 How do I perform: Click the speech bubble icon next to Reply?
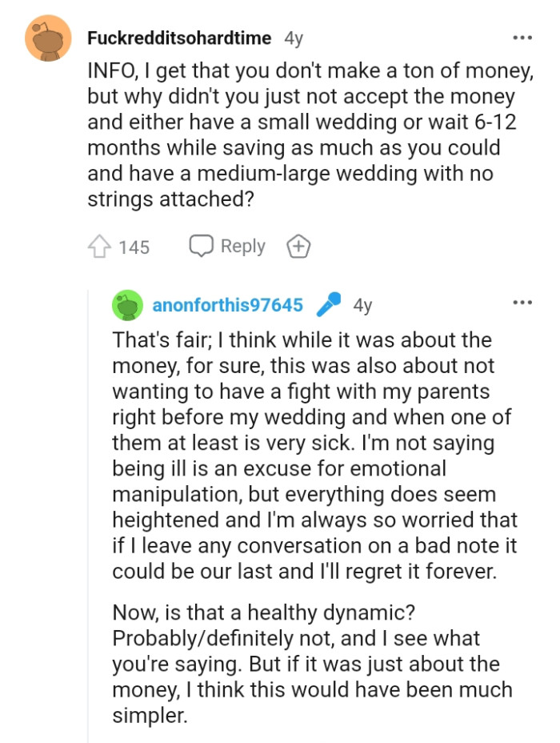(202, 246)
